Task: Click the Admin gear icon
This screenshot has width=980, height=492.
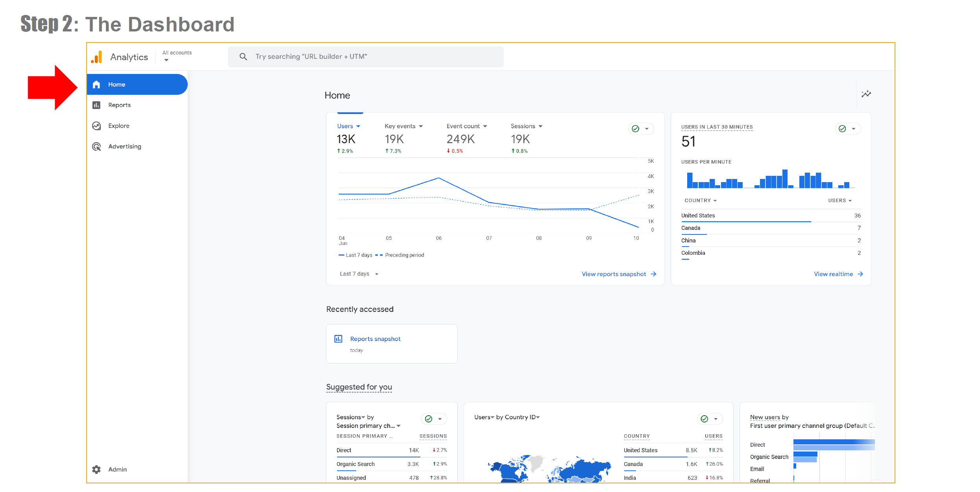Action: click(96, 469)
